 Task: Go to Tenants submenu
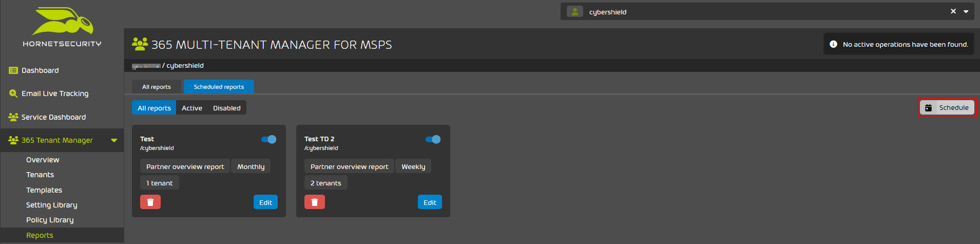[x=40, y=175]
